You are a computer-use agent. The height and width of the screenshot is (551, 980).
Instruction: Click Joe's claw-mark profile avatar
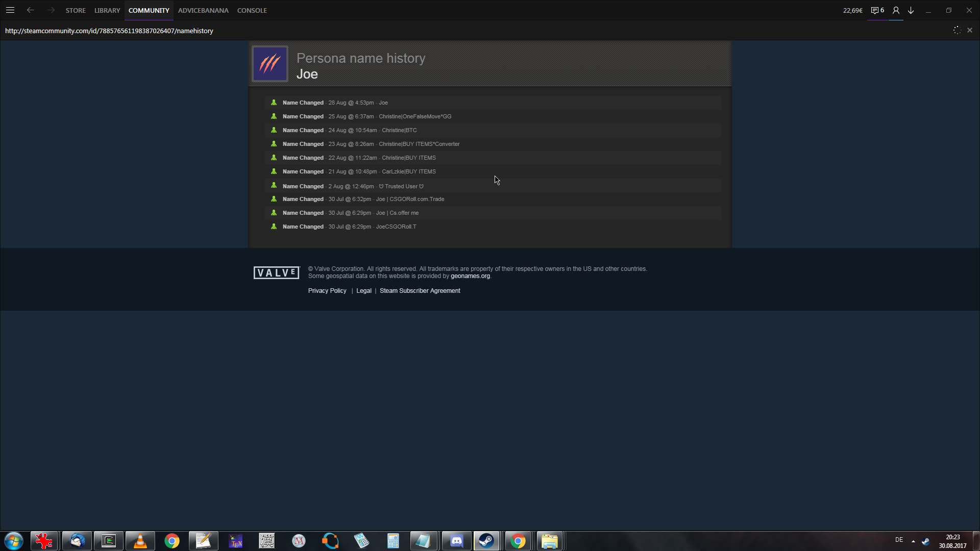[270, 64]
